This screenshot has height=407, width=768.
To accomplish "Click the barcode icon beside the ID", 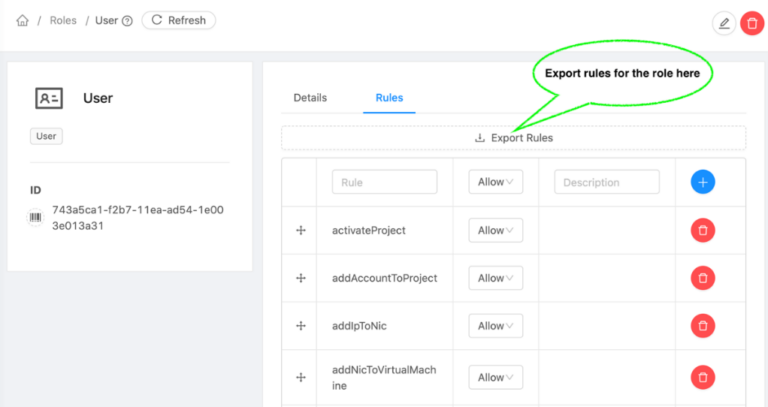I will coord(35,217).
